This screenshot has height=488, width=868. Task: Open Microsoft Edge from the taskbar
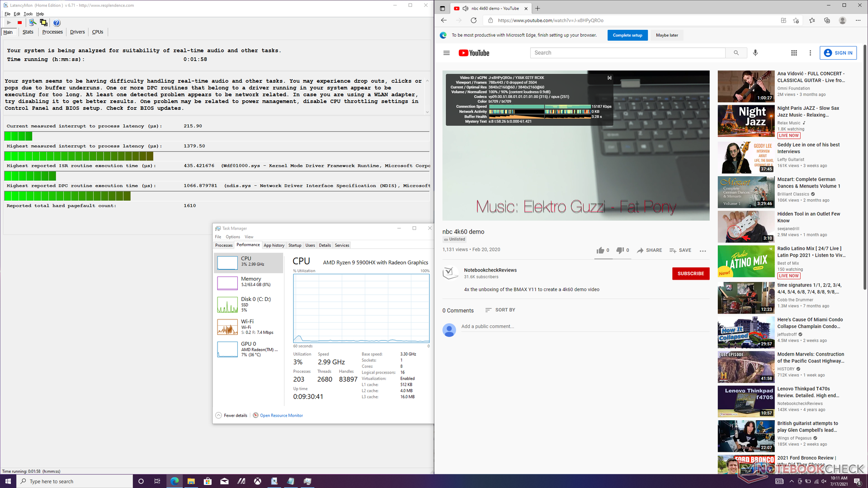click(175, 481)
